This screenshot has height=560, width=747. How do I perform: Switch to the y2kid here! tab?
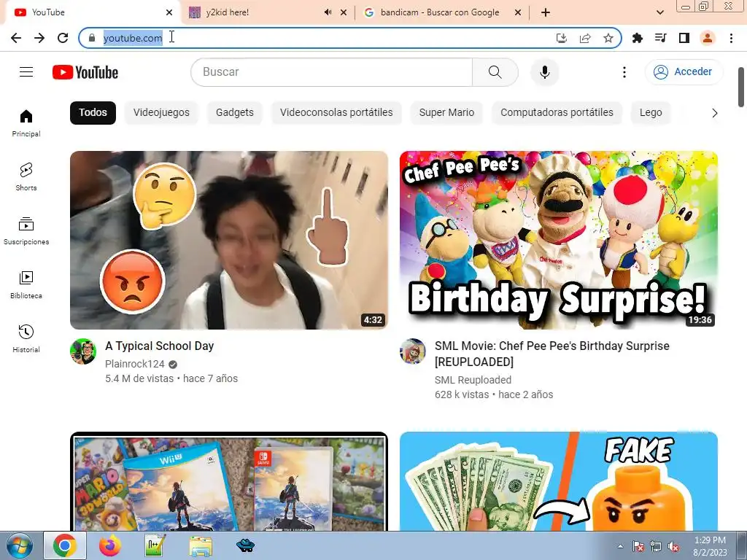pyautogui.click(x=258, y=12)
